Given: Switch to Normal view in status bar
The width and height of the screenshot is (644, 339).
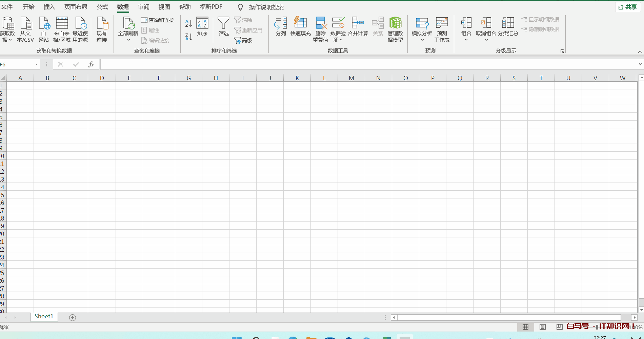Looking at the screenshot, I should 525,327.
